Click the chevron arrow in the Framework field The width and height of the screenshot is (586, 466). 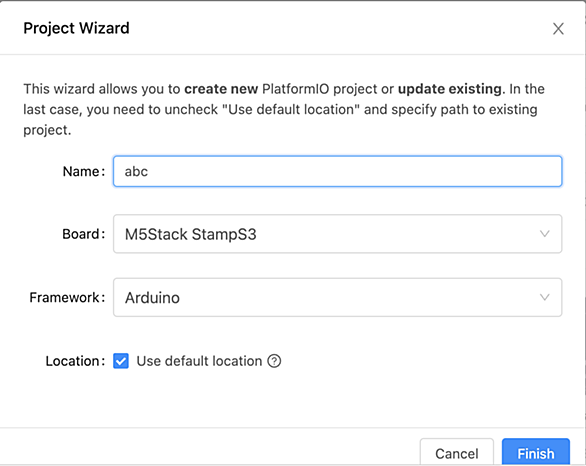pos(545,297)
